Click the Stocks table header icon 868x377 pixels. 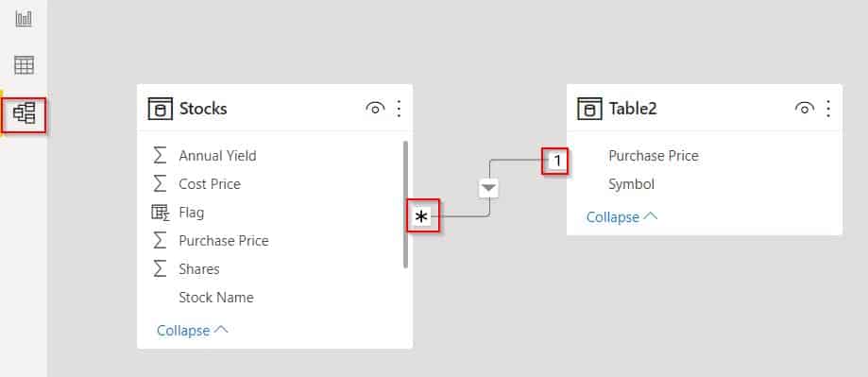click(160, 109)
